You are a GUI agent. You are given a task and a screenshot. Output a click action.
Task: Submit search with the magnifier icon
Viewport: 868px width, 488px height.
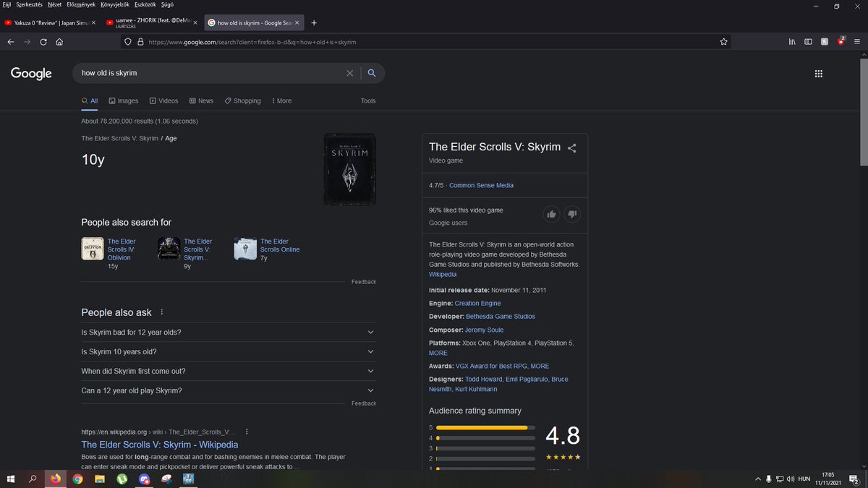pyautogui.click(x=372, y=73)
